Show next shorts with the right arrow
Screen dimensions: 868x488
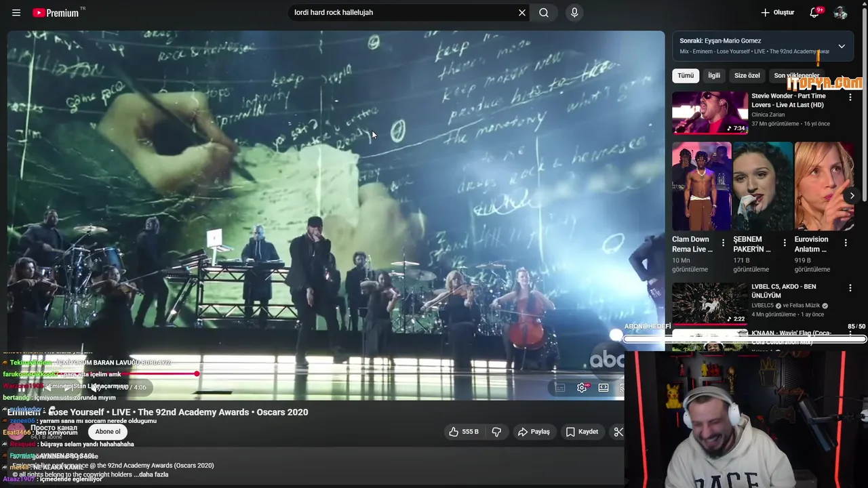[852, 196]
